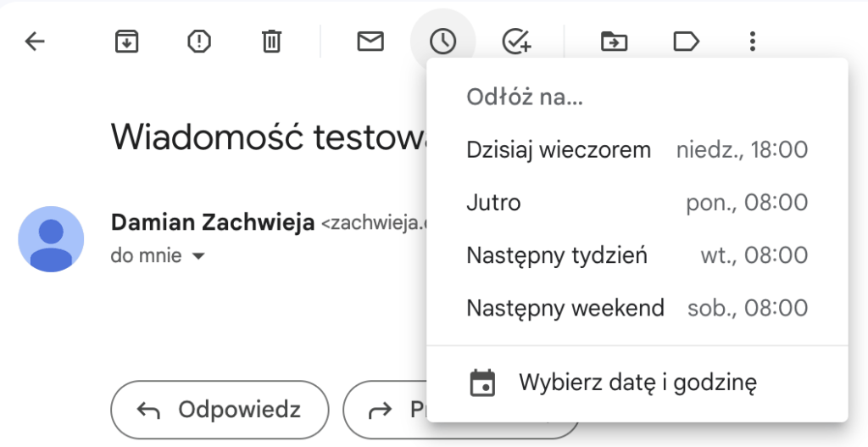Delete the message with the trash icon

point(271,42)
